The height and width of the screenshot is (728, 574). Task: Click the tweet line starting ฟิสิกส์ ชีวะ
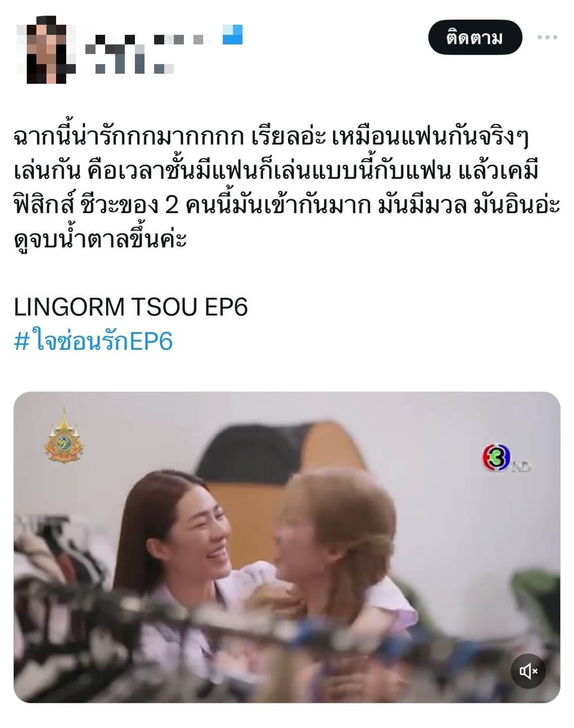287,206
